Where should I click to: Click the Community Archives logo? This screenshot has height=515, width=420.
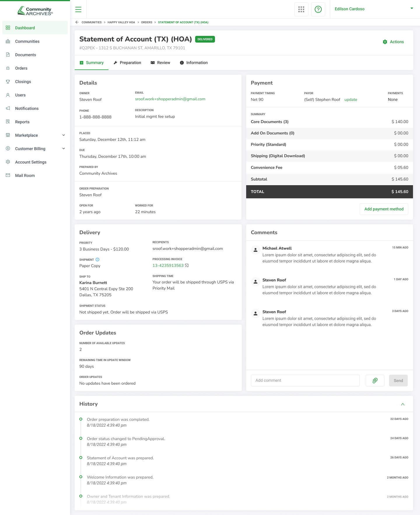[35, 11]
